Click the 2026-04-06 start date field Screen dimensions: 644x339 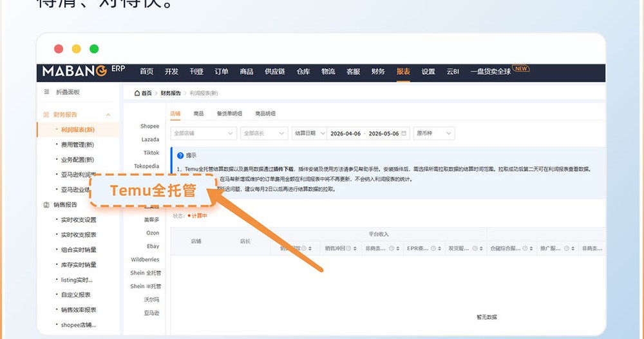345,133
